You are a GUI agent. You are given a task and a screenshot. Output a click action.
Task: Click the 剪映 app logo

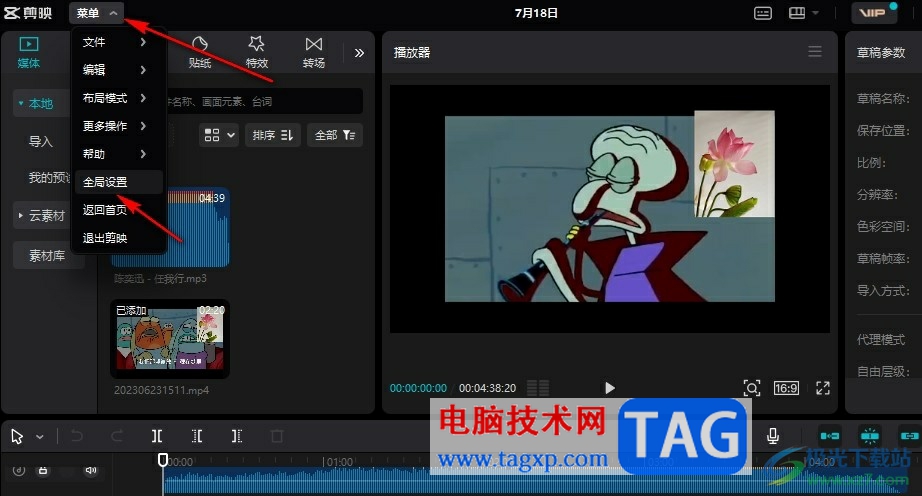click(28, 13)
